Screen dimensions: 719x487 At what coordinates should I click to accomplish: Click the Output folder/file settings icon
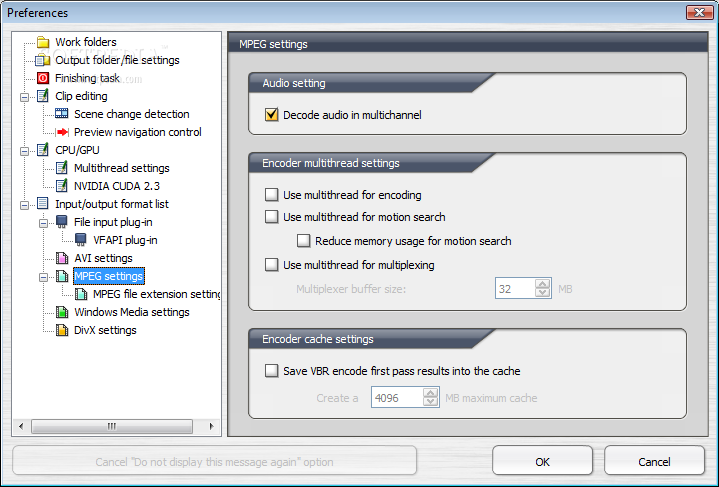[43, 60]
